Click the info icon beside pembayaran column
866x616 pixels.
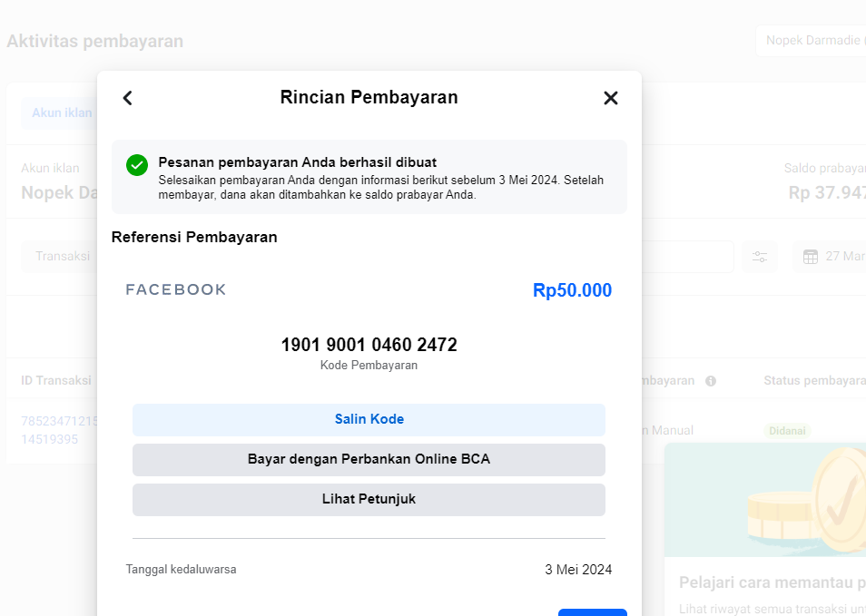711,381
